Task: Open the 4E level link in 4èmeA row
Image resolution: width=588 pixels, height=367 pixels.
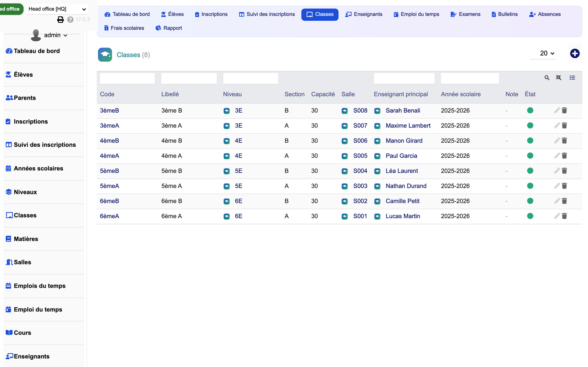Action: [x=238, y=156]
